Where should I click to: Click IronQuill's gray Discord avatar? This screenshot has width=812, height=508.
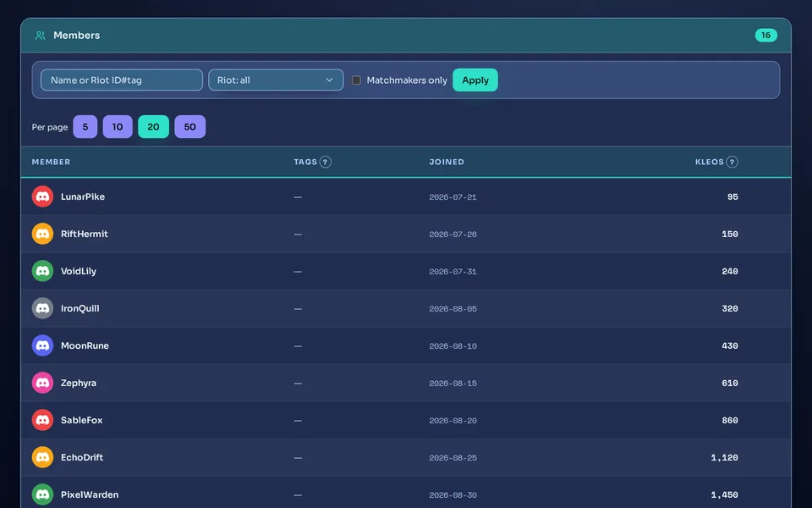tap(42, 308)
